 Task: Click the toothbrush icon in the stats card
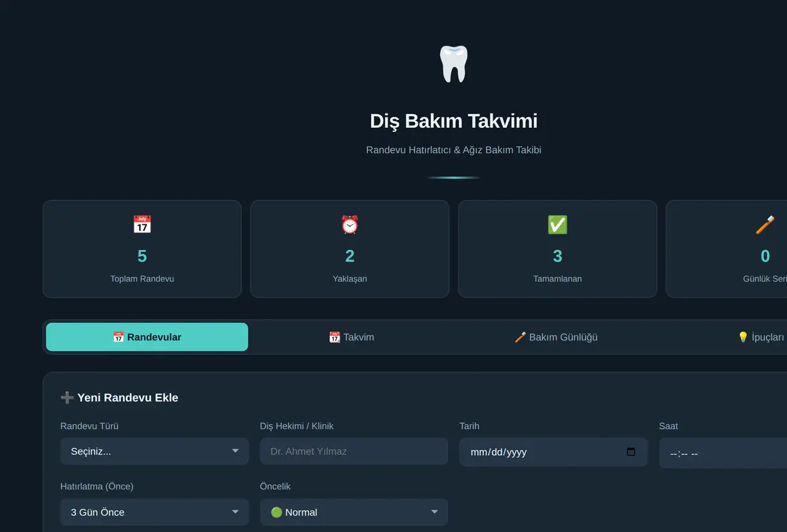tap(765, 225)
